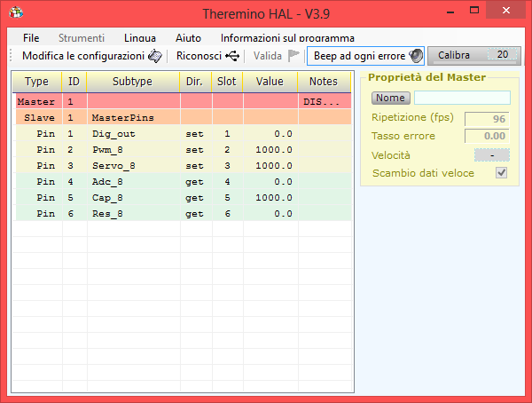Select the Pwm_8 pin row
The image size is (532, 403).
[x=184, y=149]
